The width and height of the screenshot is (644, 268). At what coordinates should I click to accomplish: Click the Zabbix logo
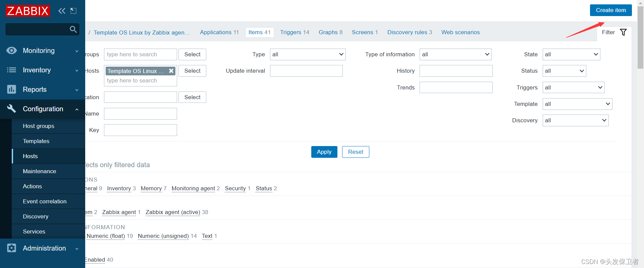[x=28, y=11]
